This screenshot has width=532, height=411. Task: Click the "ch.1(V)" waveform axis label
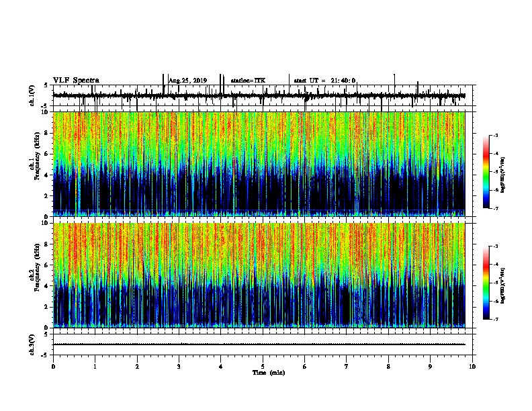(x=32, y=95)
